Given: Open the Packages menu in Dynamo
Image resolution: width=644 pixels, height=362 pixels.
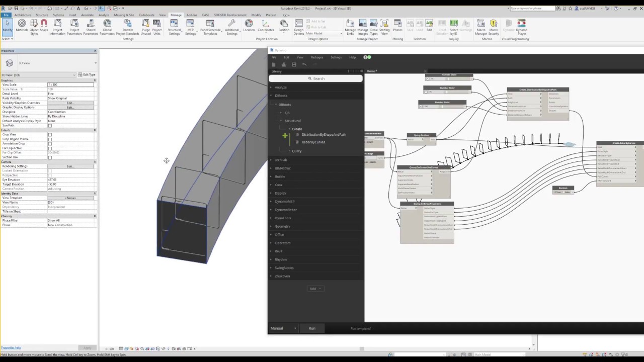Looking at the screenshot, I should point(316,57).
